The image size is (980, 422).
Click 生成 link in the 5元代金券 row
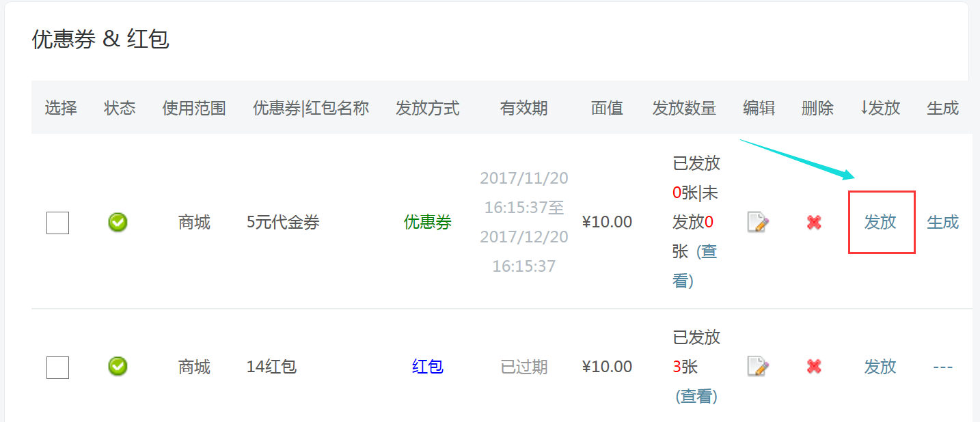(x=943, y=223)
